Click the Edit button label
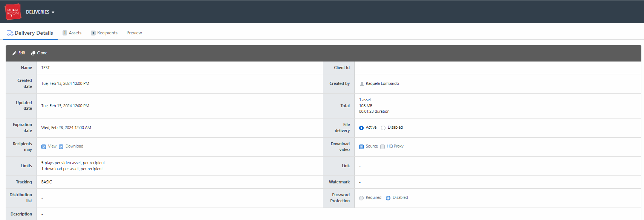The width and height of the screenshot is (644, 220). [22, 53]
